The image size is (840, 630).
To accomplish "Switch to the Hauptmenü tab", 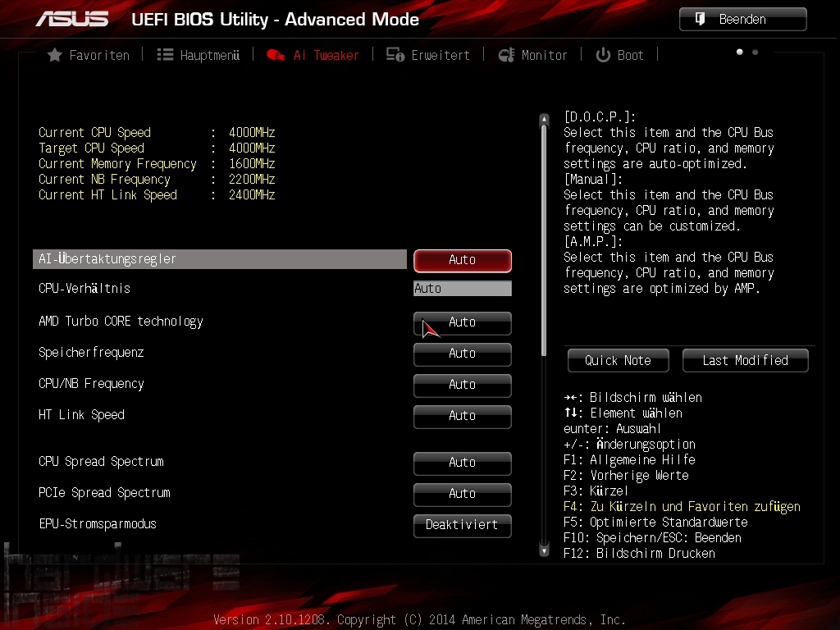I will tap(199, 55).
